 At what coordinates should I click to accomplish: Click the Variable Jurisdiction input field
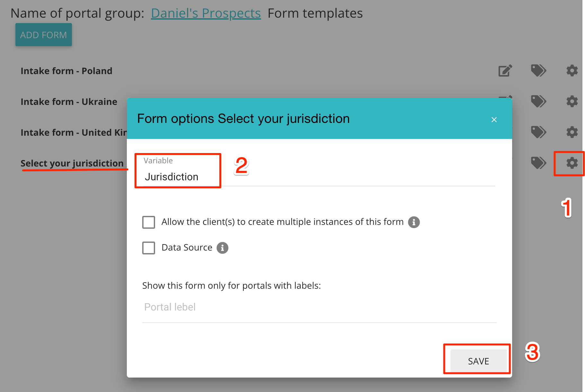coord(318,177)
